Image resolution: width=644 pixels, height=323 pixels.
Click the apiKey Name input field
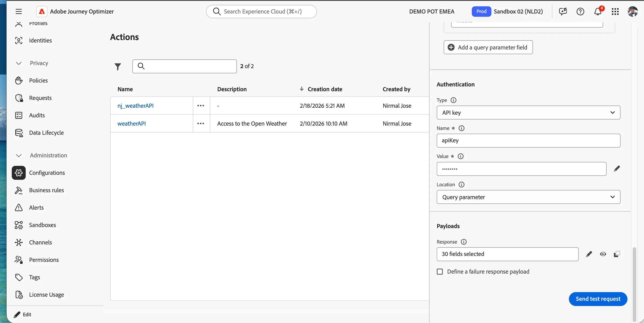528,141
